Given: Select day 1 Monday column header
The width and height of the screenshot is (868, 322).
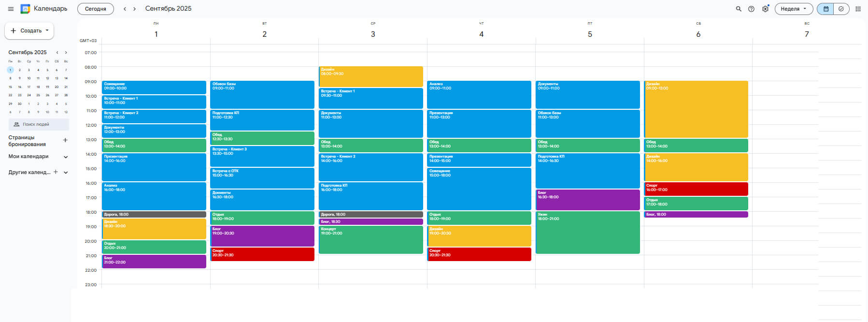Looking at the screenshot, I should point(156,34).
